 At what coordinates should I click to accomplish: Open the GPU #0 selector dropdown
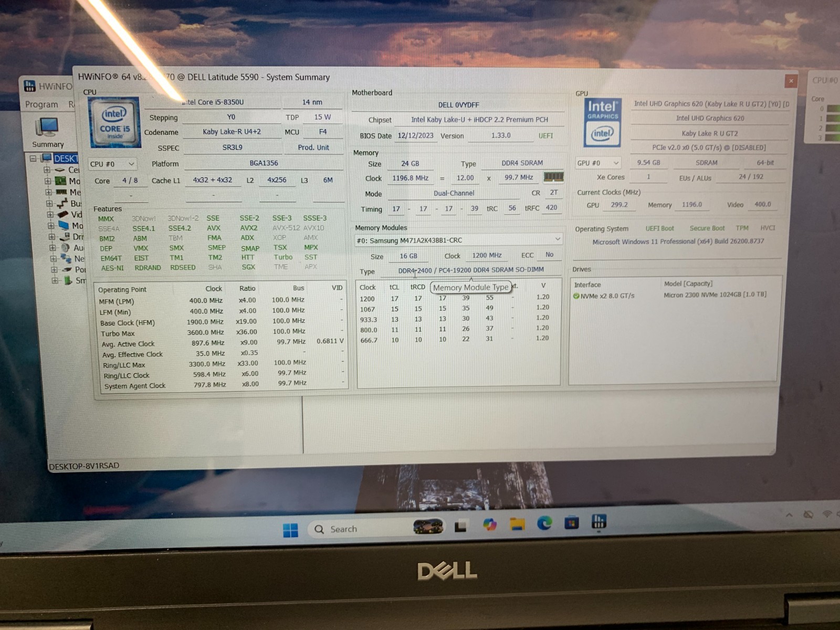[x=598, y=163]
